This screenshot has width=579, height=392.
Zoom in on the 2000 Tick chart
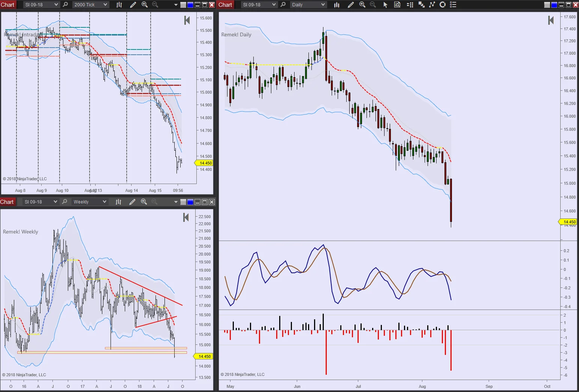point(145,5)
